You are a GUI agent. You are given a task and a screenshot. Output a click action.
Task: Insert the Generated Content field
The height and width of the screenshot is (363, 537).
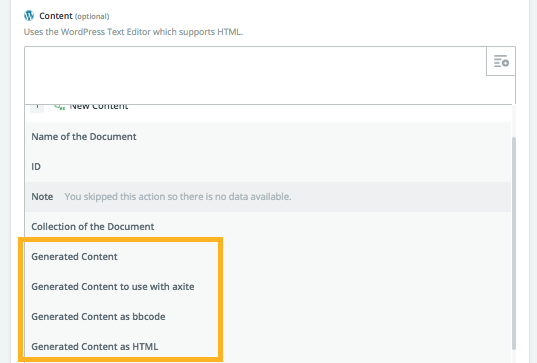click(x=268, y=257)
